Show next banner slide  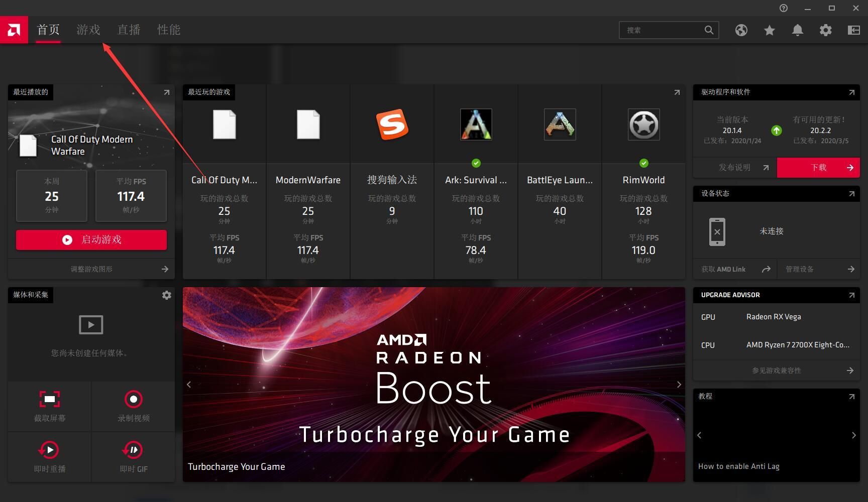point(679,385)
